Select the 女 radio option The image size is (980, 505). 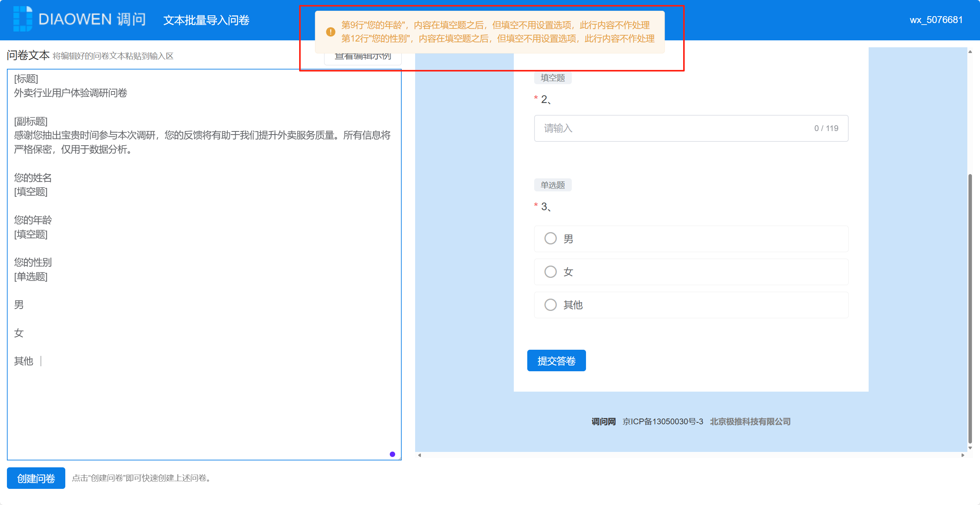click(550, 272)
